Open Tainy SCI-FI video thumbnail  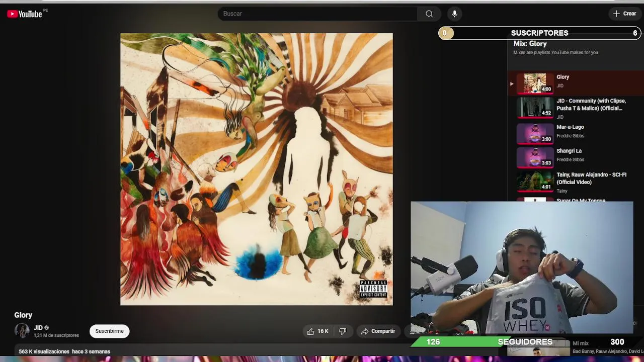coord(535,181)
